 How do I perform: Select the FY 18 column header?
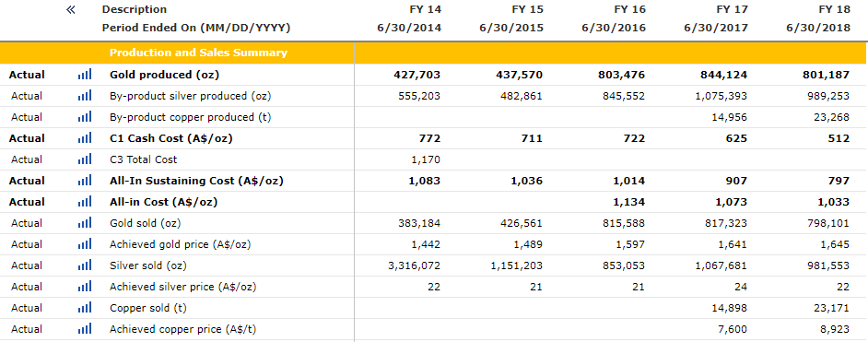pyautogui.click(x=834, y=9)
